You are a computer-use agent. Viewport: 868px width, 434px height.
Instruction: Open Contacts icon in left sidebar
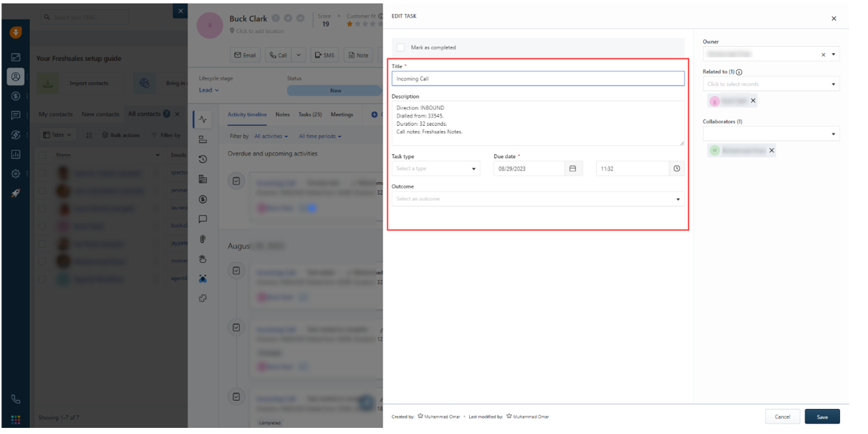coord(16,76)
